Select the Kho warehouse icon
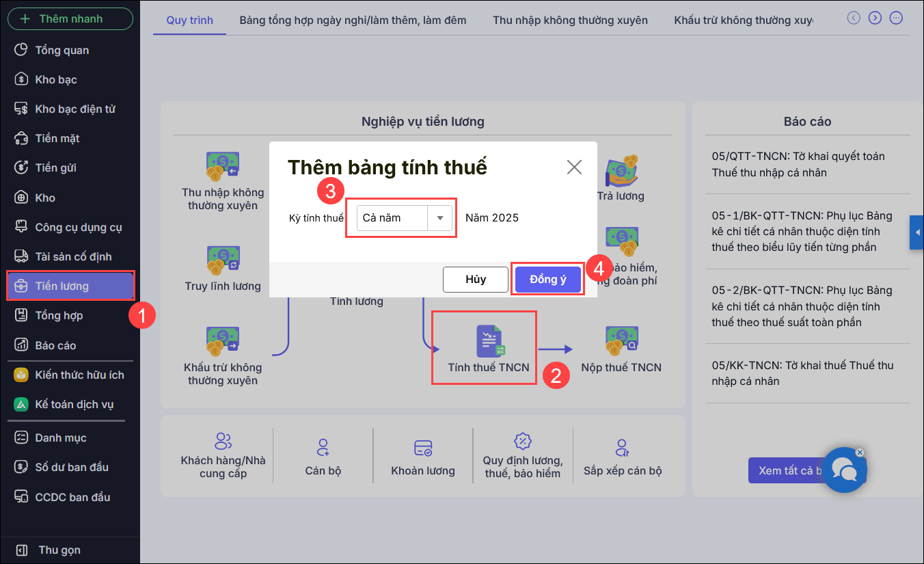 point(22,198)
